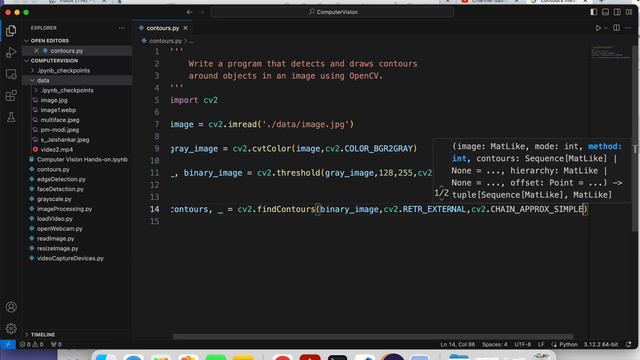The height and width of the screenshot is (360, 640).
Task: Close contours.py in Open Editors list
Action: [36, 51]
